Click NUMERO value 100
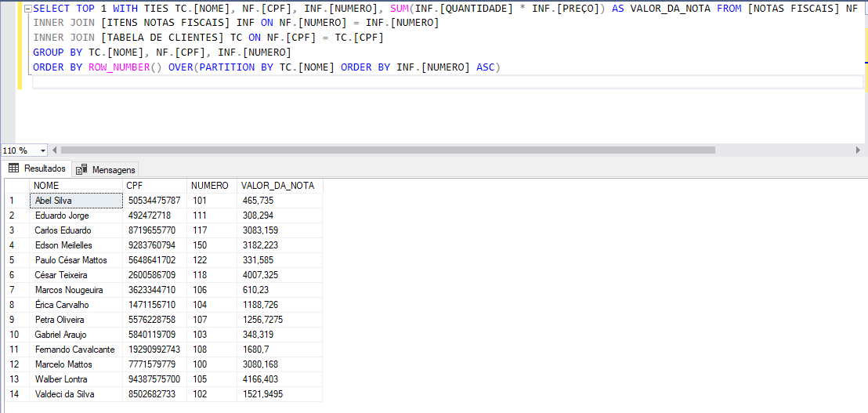 tap(212, 365)
